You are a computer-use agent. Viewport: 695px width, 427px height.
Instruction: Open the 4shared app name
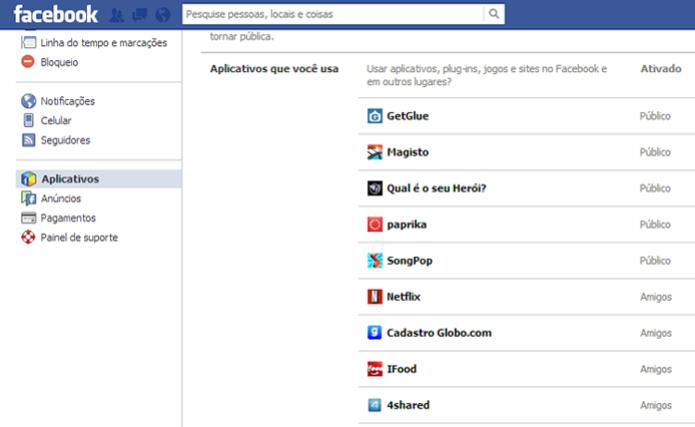408,405
